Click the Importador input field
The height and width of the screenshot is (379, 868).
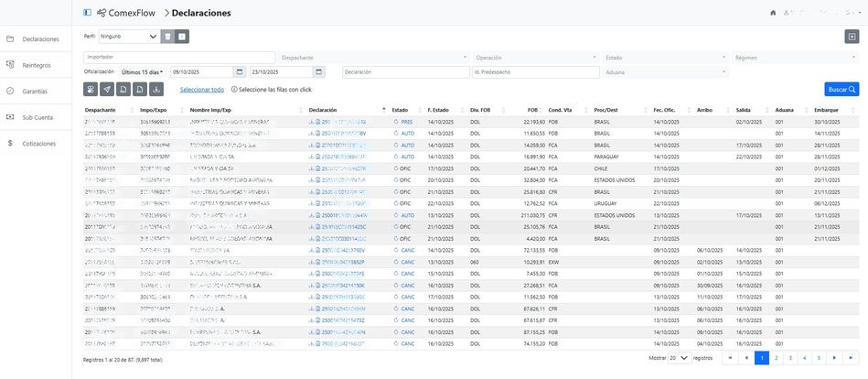(179, 57)
